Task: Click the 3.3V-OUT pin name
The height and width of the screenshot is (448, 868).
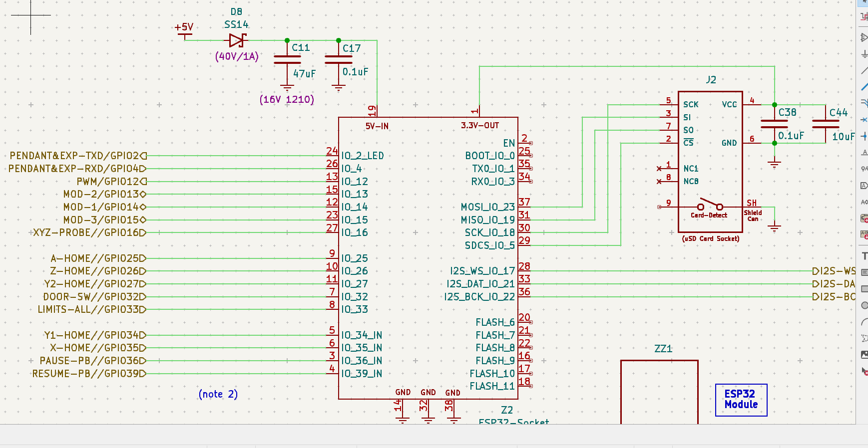Action: [480, 126]
